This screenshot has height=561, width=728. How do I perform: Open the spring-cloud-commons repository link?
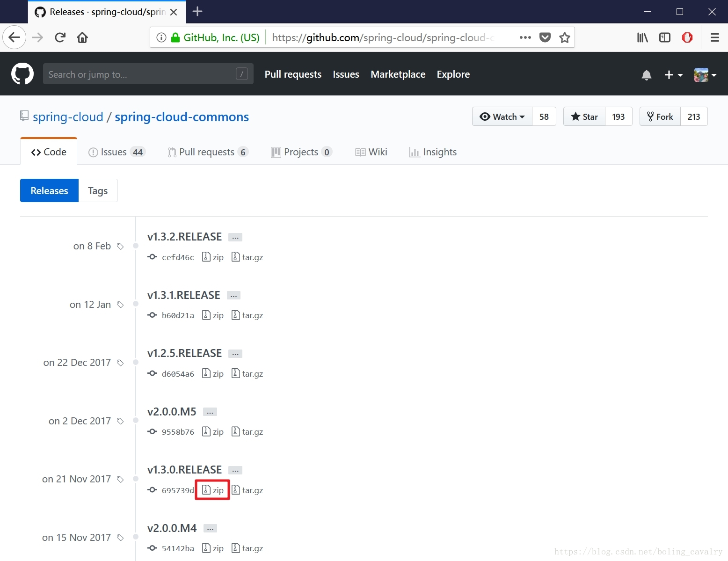click(182, 117)
